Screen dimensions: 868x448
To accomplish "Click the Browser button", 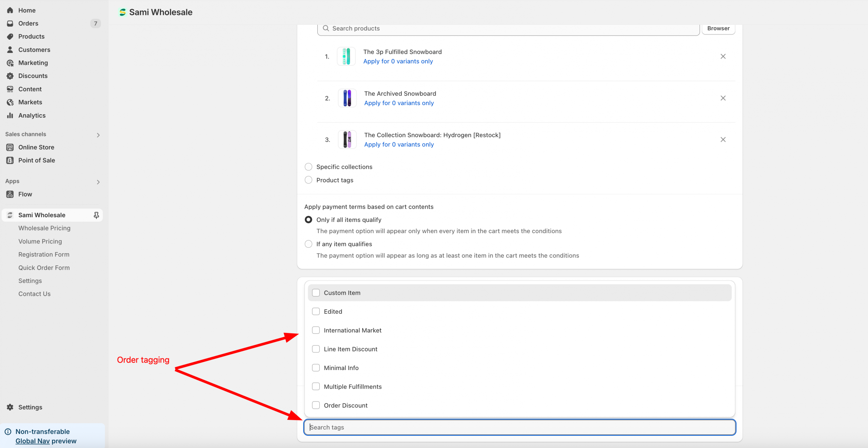I will point(718,28).
